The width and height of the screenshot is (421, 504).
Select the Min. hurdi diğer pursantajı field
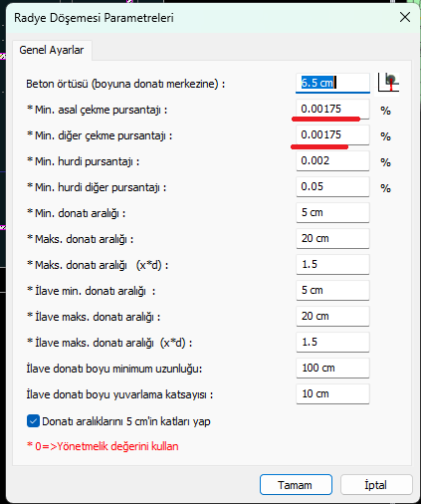point(332,186)
